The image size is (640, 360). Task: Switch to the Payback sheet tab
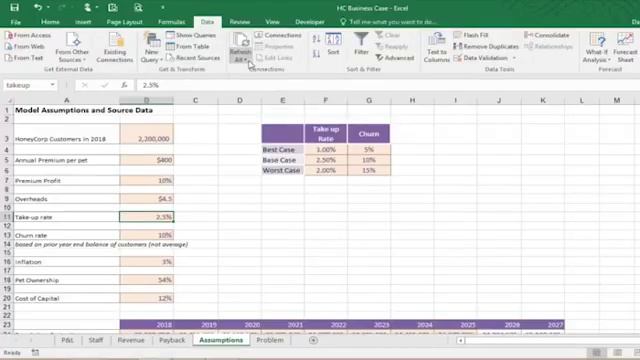(x=172, y=340)
